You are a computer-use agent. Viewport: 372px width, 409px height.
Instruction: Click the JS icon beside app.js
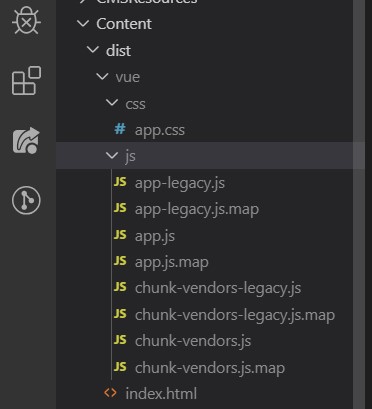[120, 235]
